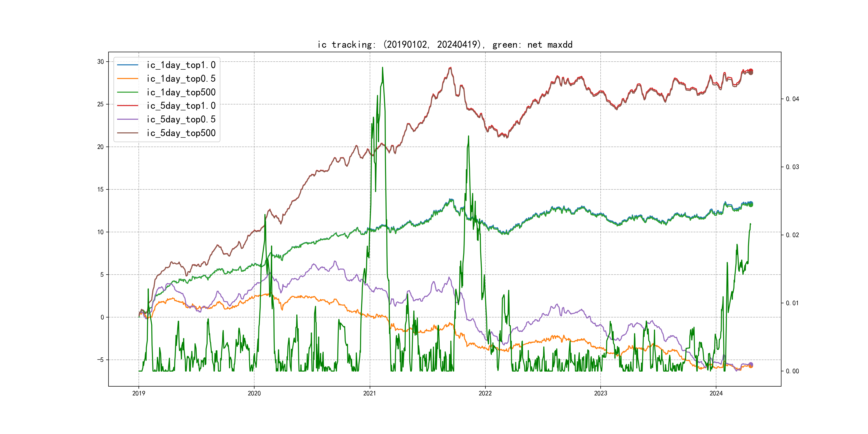Click the brown line swatch in legend
Screen dimensions: 868x434
coord(128,133)
